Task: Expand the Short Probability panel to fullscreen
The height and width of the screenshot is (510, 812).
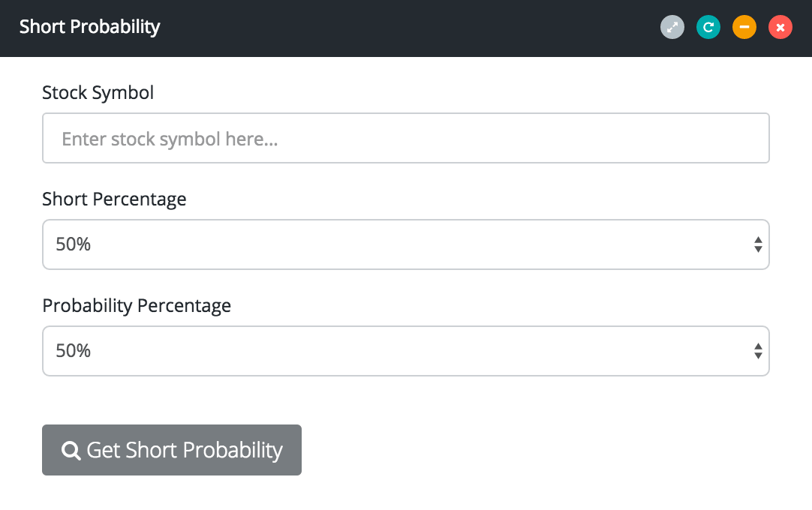Action: coord(672,28)
